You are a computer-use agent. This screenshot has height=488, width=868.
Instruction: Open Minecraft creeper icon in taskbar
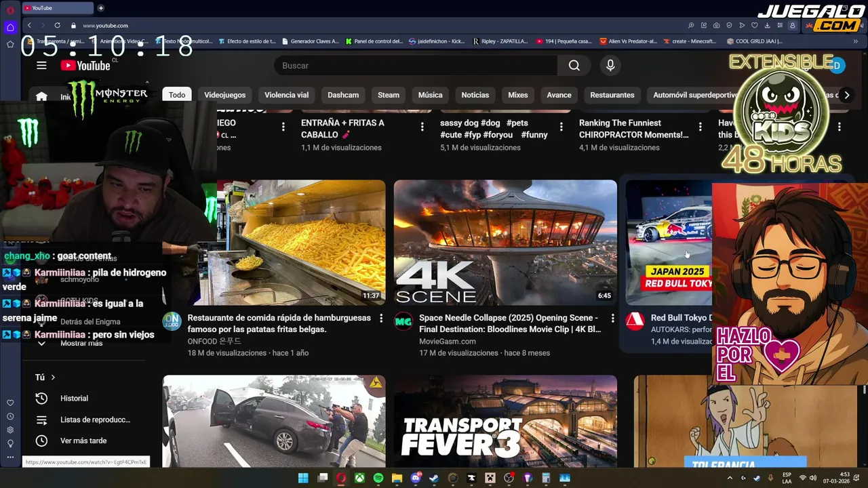(x=490, y=478)
